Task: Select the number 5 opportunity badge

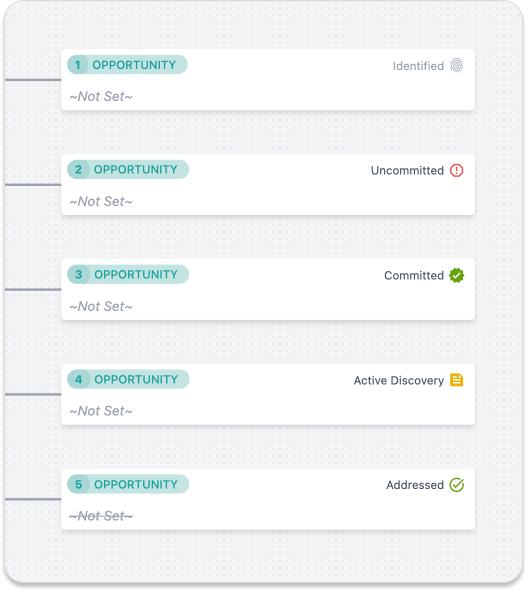Action: click(x=78, y=484)
